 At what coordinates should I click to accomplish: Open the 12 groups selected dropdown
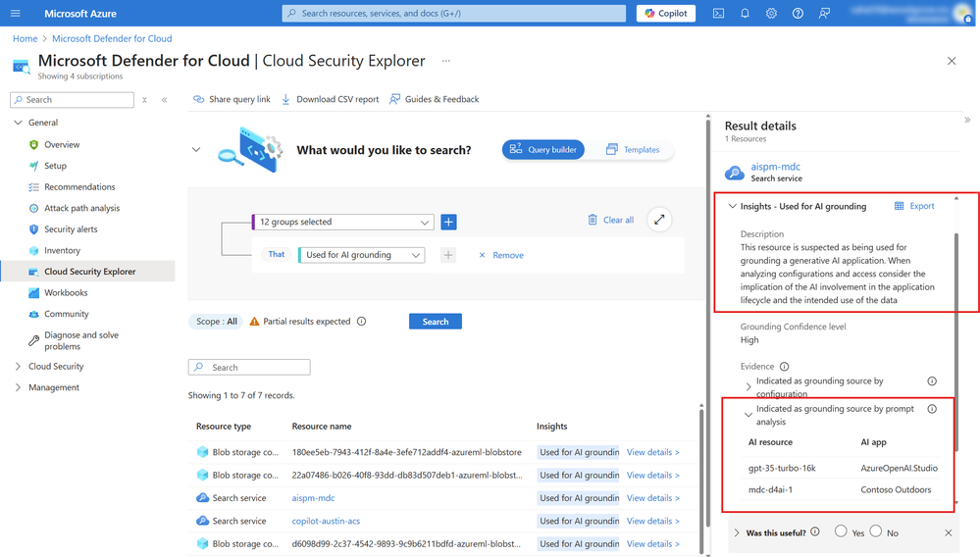click(x=343, y=222)
